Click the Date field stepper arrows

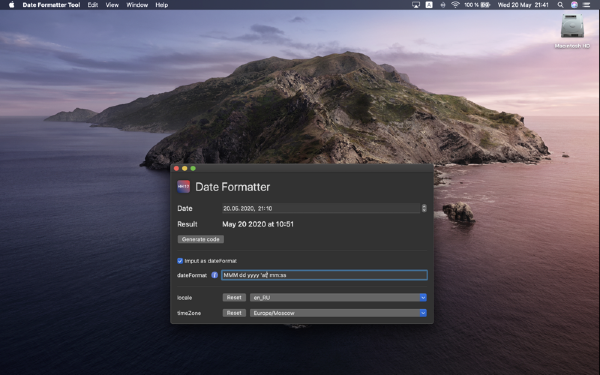click(x=424, y=208)
